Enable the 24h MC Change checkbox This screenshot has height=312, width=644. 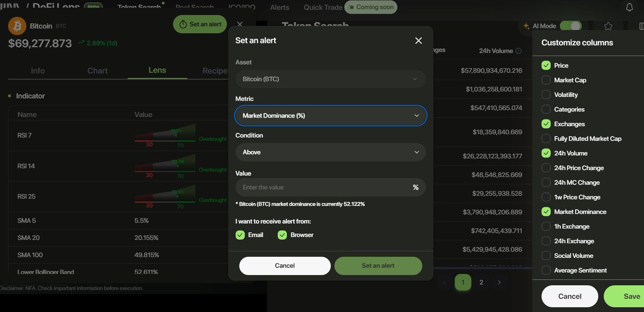click(546, 182)
